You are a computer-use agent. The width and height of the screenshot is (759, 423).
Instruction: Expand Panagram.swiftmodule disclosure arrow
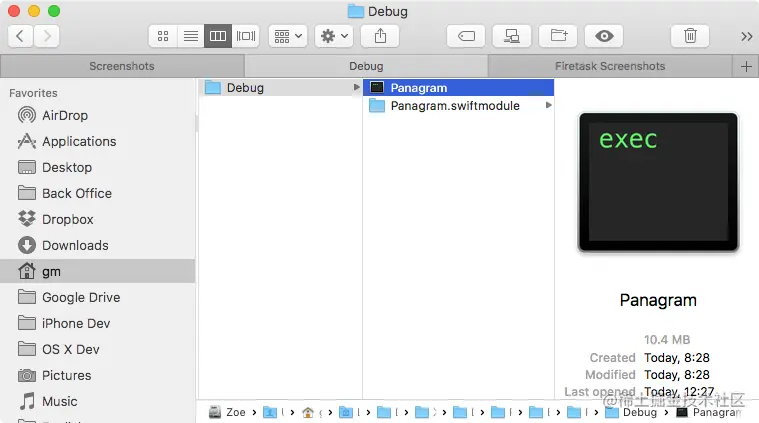tap(548, 105)
